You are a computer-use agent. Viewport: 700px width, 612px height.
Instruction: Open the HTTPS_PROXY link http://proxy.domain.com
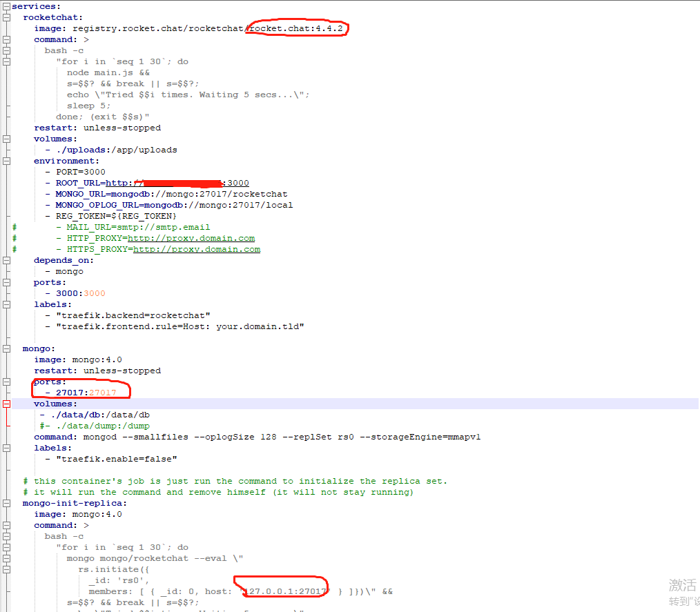pyautogui.click(x=197, y=249)
